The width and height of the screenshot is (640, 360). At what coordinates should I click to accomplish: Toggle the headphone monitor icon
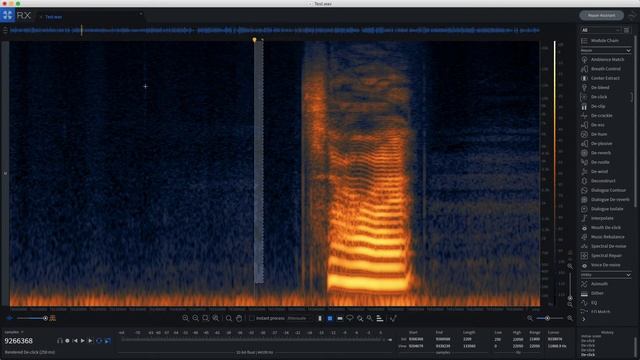point(60,341)
